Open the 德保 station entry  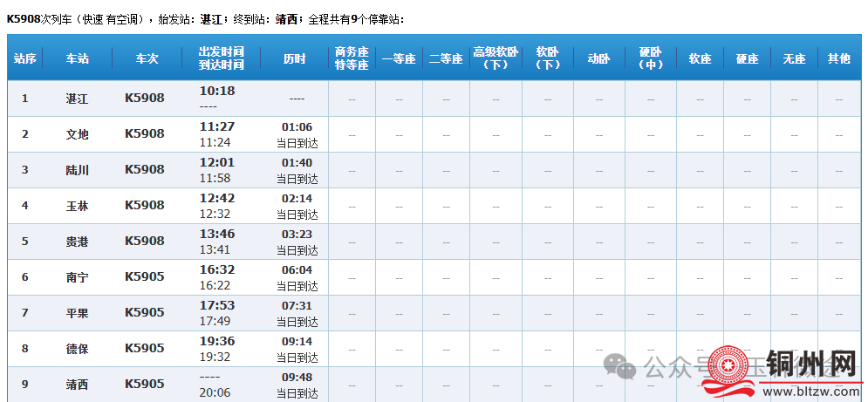(78, 349)
